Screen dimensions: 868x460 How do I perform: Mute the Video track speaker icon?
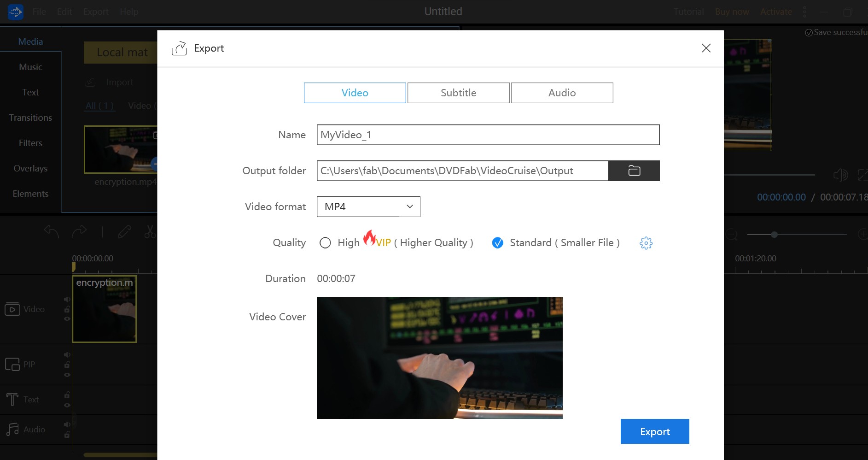(67, 300)
